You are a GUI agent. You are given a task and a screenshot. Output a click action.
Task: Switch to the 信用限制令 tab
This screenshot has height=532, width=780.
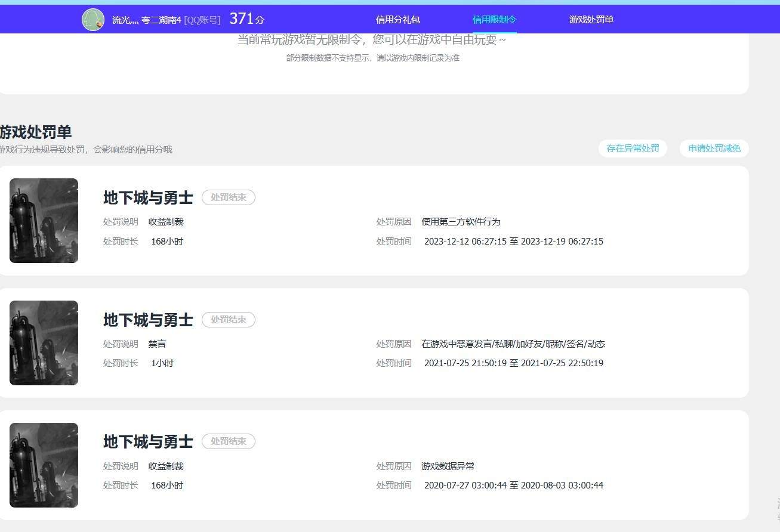coord(494,20)
